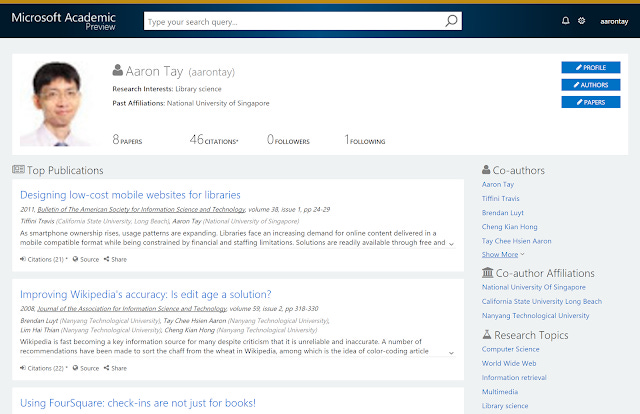Open Computer Science research topic

pyautogui.click(x=510, y=349)
